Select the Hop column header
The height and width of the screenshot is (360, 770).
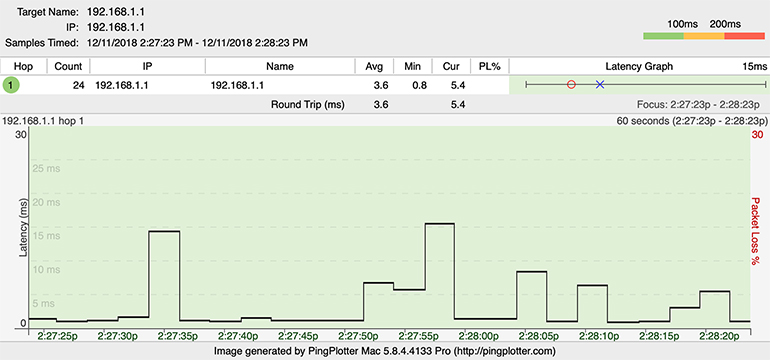pos(24,66)
